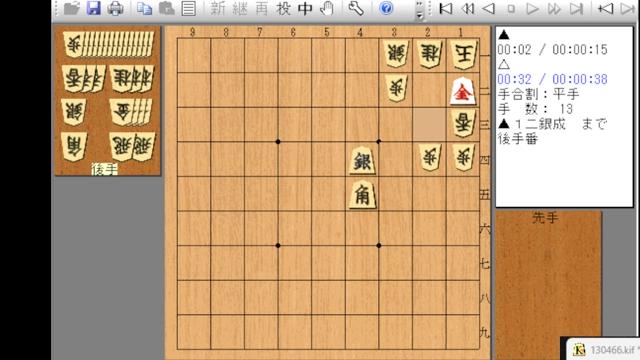
Task: Save the kifu with the floppy disk icon
Action: pyautogui.click(x=93, y=8)
